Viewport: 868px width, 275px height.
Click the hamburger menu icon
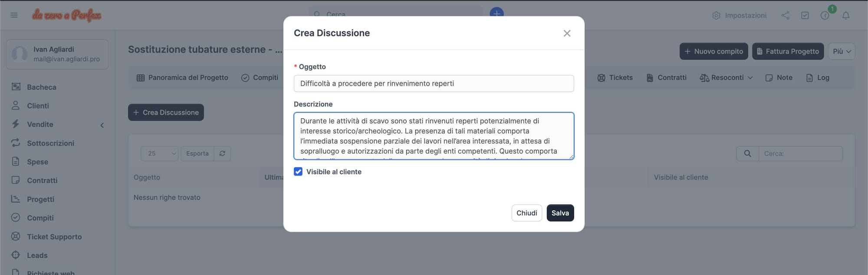[14, 15]
